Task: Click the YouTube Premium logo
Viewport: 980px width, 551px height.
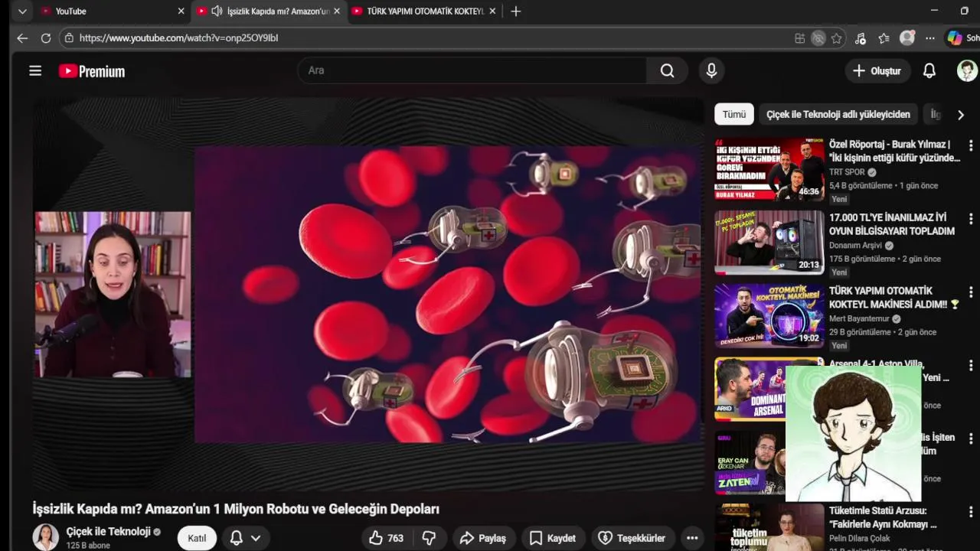Action: pos(92,71)
